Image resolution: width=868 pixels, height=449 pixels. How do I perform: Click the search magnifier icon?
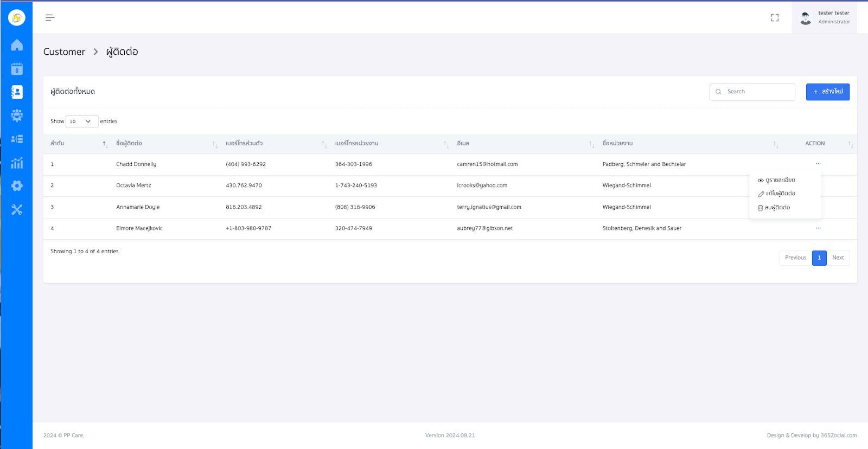tap(718, 92)
